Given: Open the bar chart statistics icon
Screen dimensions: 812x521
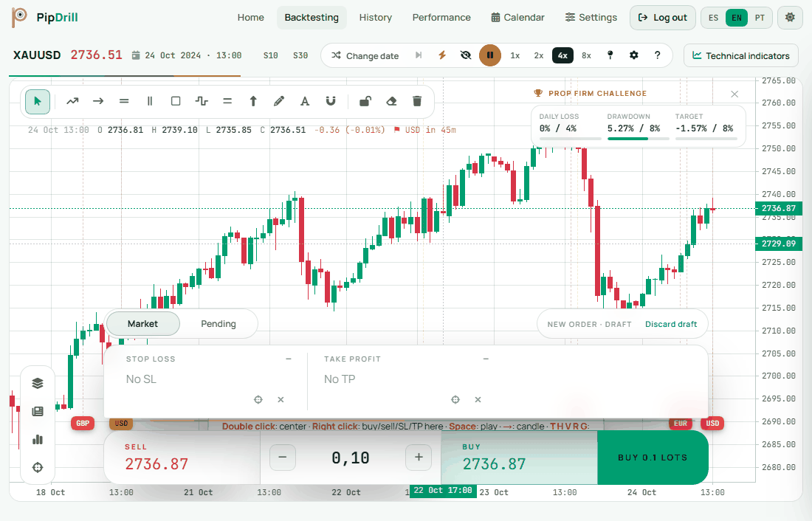Looking at the screenshot, I should 38,439.
